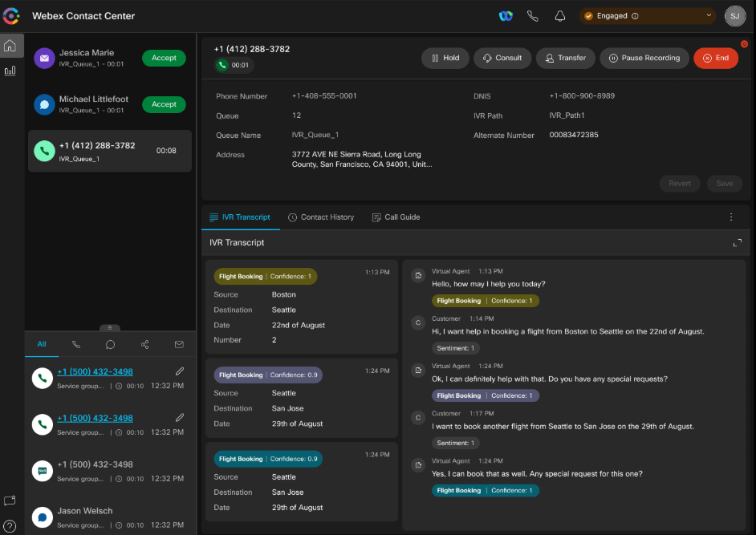This screenshot has width=756, height=535.
Task: Click Jason Welsch chat avatar icon
Action: (43, 517)
